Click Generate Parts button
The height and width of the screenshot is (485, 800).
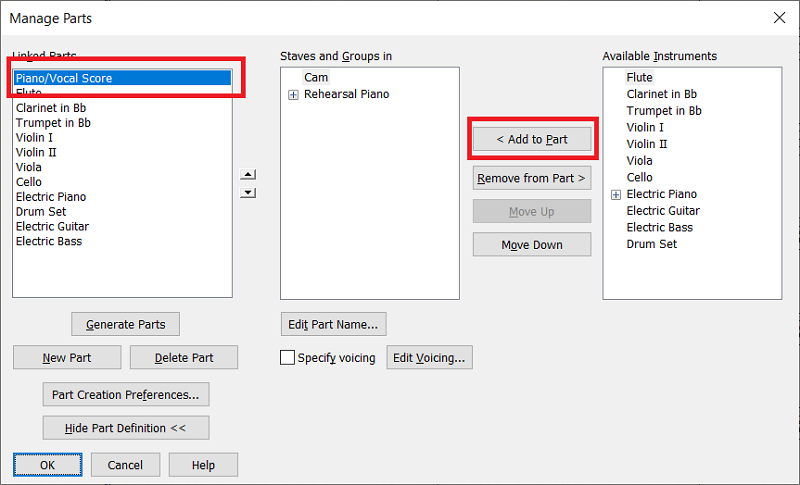pyautogui.click(x=126, y=324)
